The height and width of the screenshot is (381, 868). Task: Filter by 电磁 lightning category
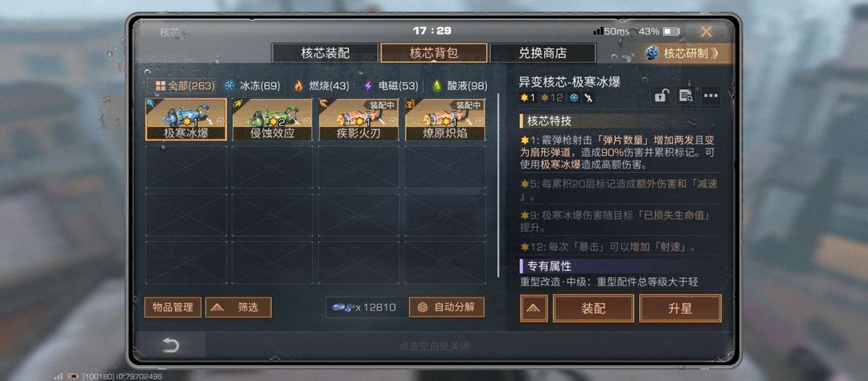(391, 86)
